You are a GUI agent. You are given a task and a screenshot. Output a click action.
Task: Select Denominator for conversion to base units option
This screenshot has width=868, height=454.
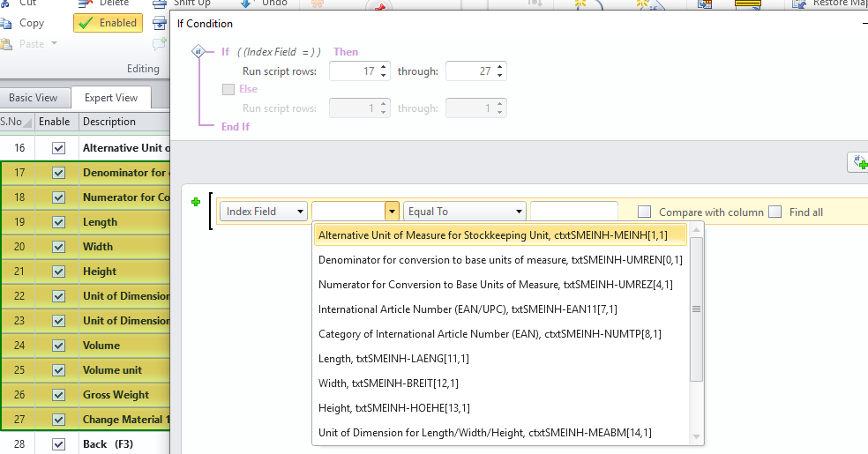tap(501, 260)
